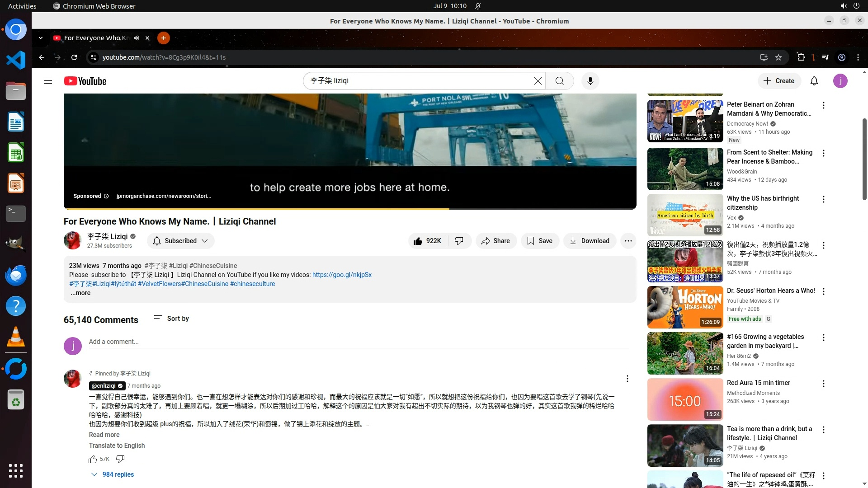Open the goo.gl/nkjpSx description link
The height and width of the screenshot is (488, 868).
click(x=342, y=275)
